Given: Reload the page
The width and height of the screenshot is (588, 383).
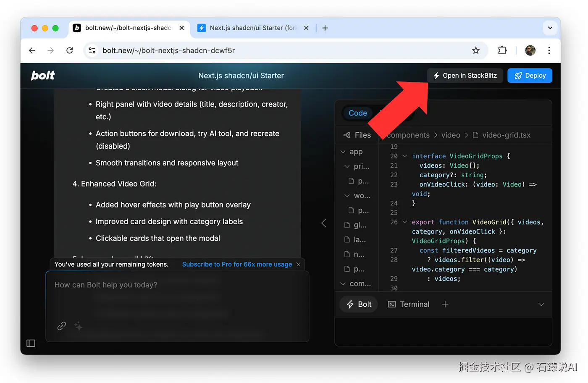Looking at the screenshot, I should tap(70, 50).
